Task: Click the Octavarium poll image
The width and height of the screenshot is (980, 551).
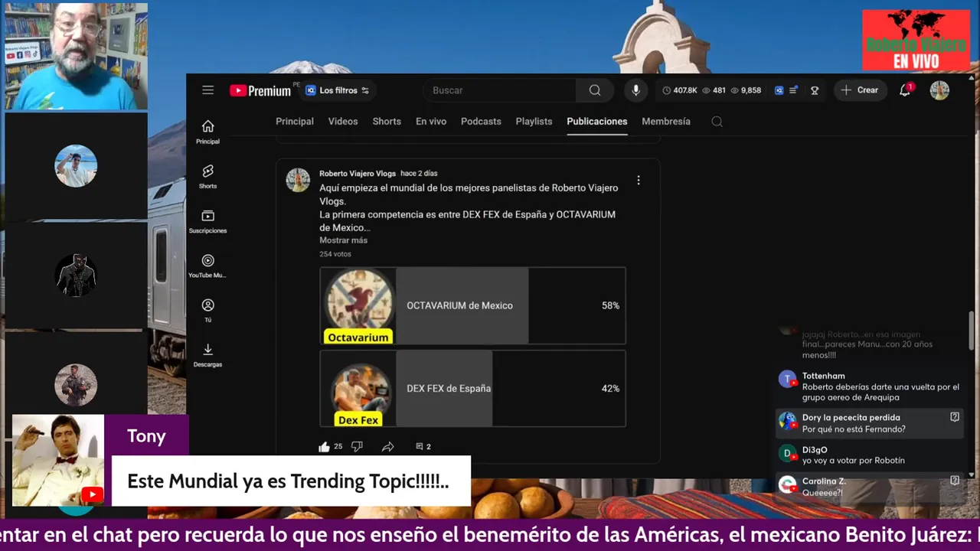Action: (358, 305)
